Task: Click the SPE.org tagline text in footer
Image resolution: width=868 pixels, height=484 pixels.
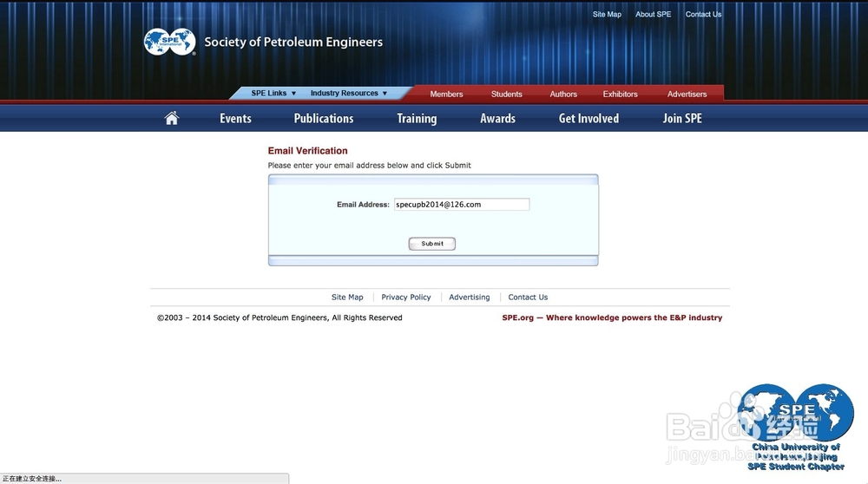Action: tap(612, 317)
